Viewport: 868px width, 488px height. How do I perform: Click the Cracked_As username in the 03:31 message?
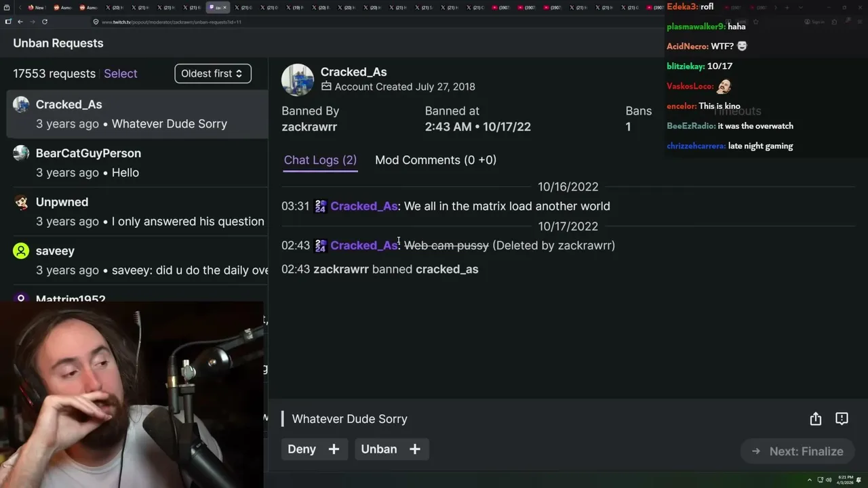coord(364,206)
